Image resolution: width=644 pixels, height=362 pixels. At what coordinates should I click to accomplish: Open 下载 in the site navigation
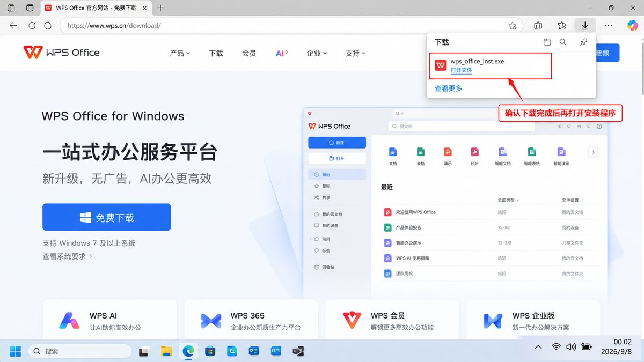[x=216, y=53]
